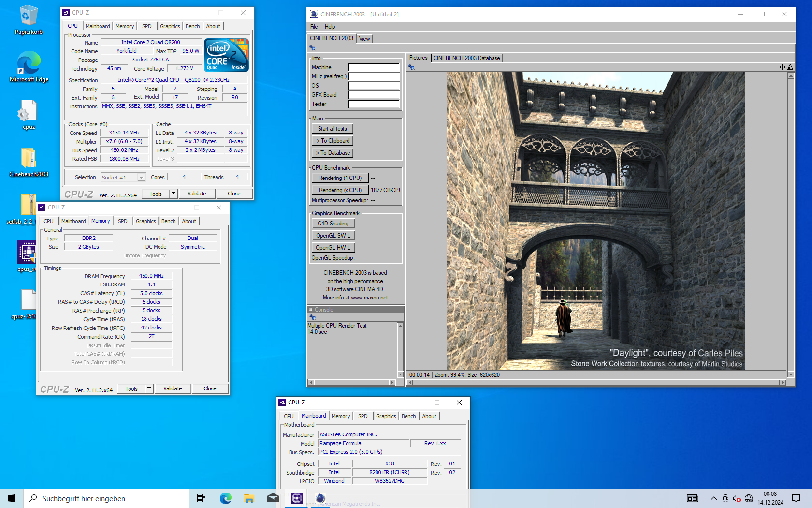812x508 pixels.
Task: Click the pin icon under CINEBENCH 2003 tab
Action: [312, 48]
